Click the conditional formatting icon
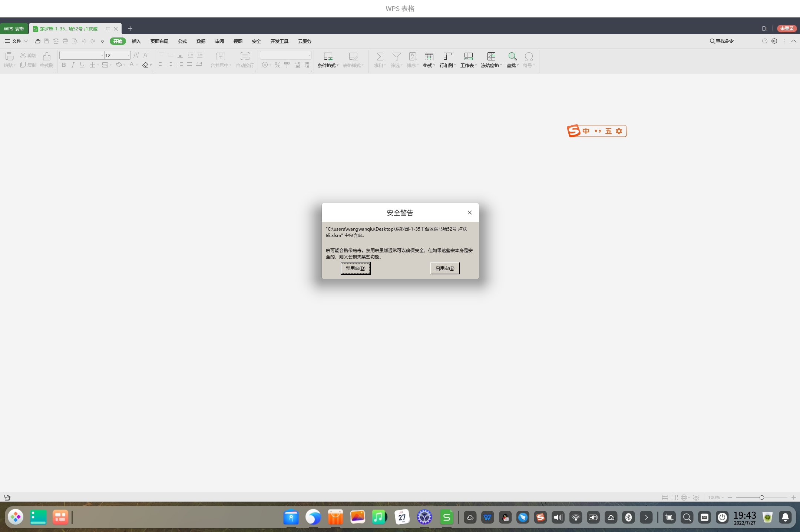Viewport: 800px width, 532px height. coord(328,56)
